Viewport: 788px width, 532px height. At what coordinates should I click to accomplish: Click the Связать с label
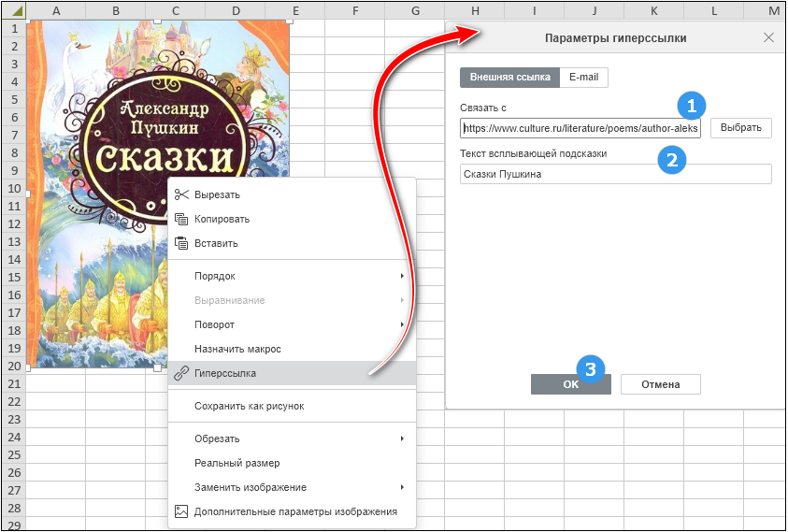click(483, 108)
